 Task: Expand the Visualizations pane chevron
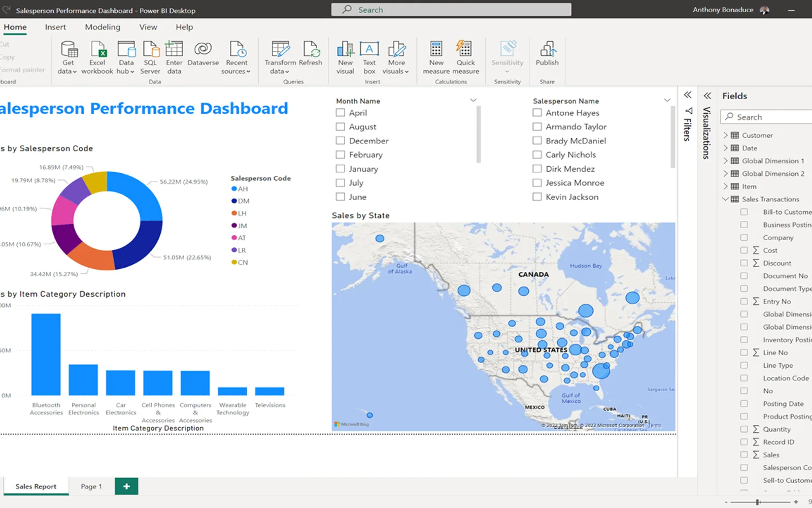[x=707, y=96]
